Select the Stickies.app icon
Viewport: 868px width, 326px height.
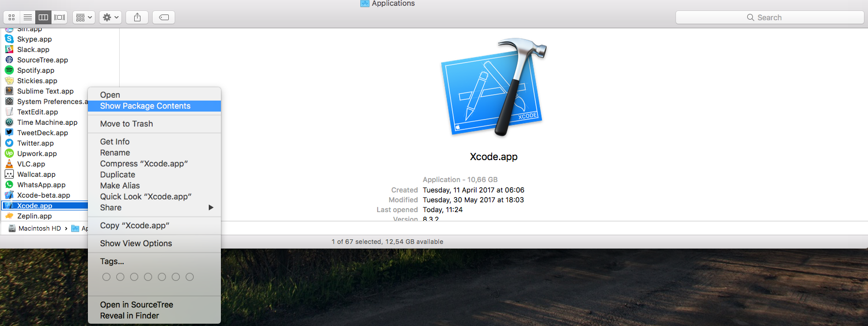click(9, 81)
